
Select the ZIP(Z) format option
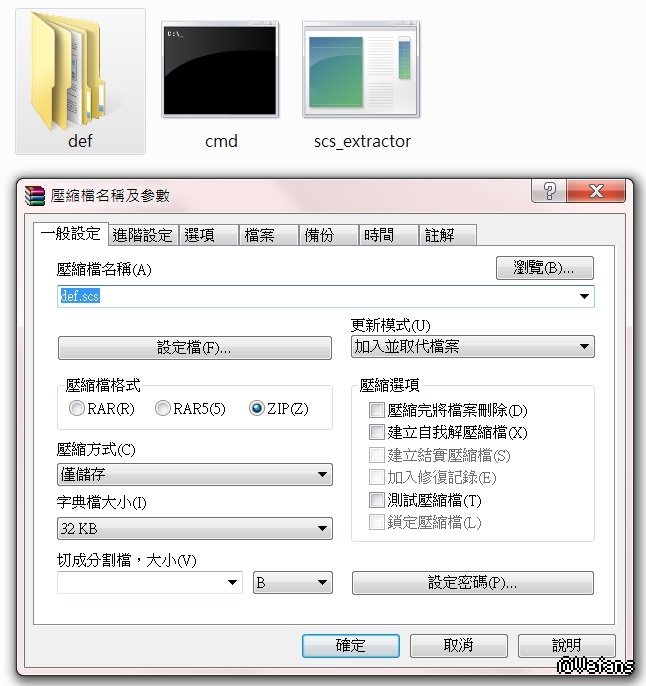[257, 408]
